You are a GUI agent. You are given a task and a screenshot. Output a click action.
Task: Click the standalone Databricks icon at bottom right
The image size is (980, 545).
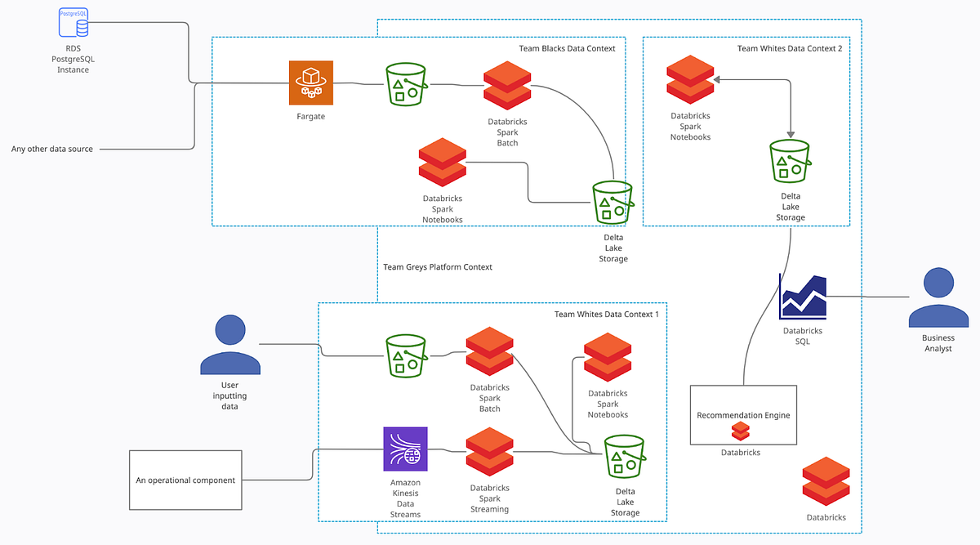826,484
